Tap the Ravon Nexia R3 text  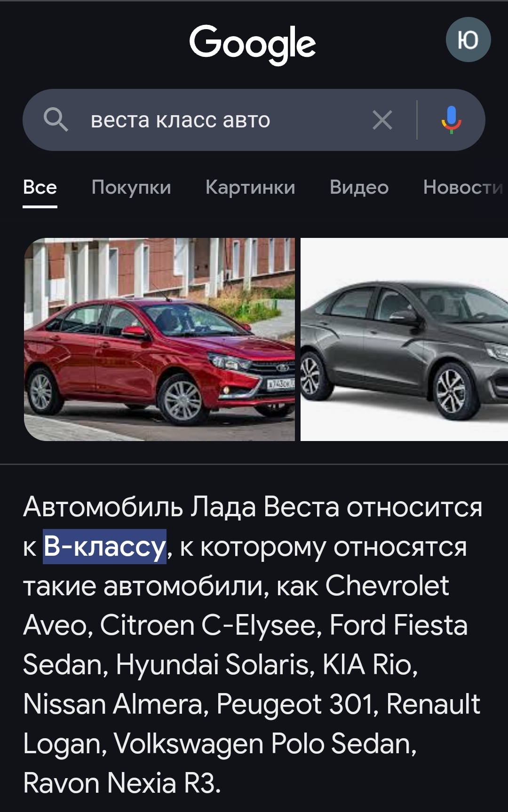[122, 783]
